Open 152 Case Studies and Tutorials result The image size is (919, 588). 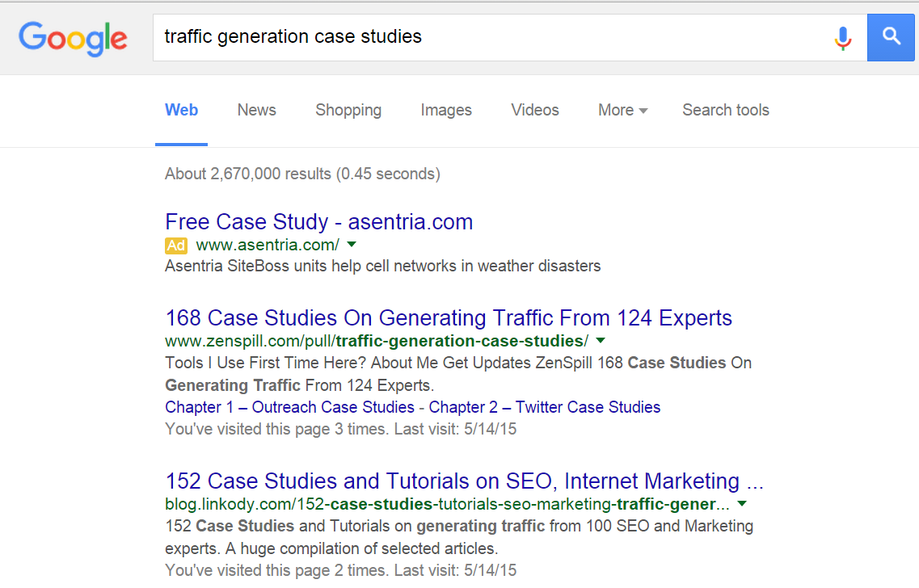pyautogui.click(x=464, y=481)
